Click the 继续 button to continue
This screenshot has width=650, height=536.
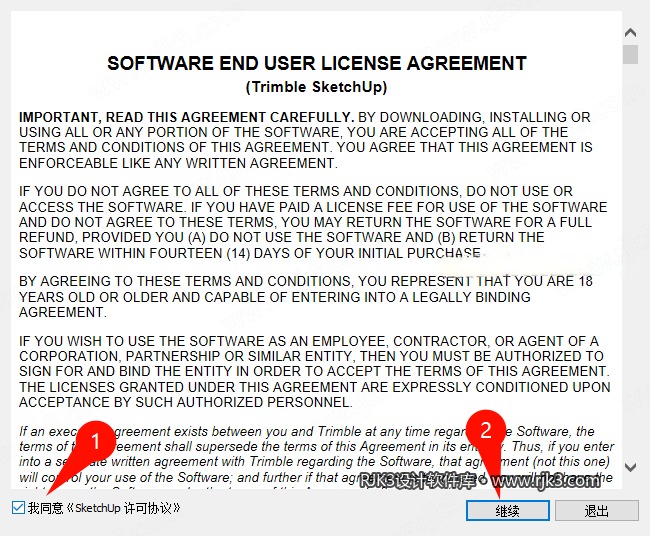[x=507, y=510]
